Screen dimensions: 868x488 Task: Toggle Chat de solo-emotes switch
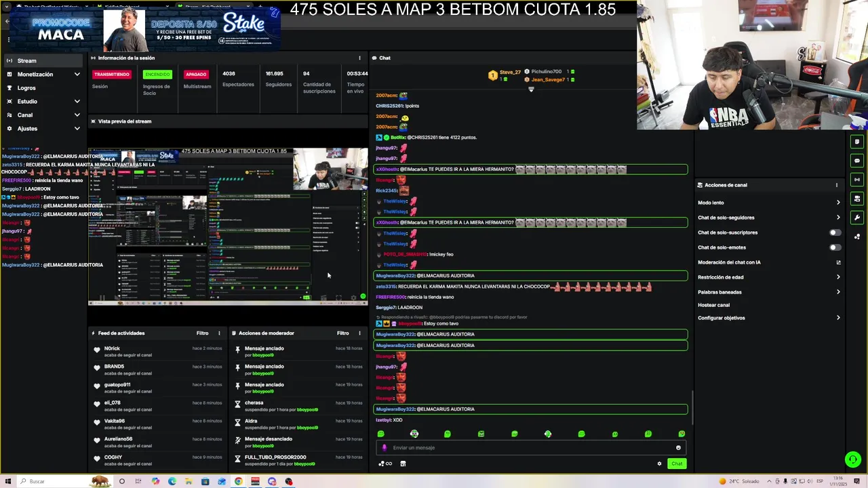tap(835, 247)
